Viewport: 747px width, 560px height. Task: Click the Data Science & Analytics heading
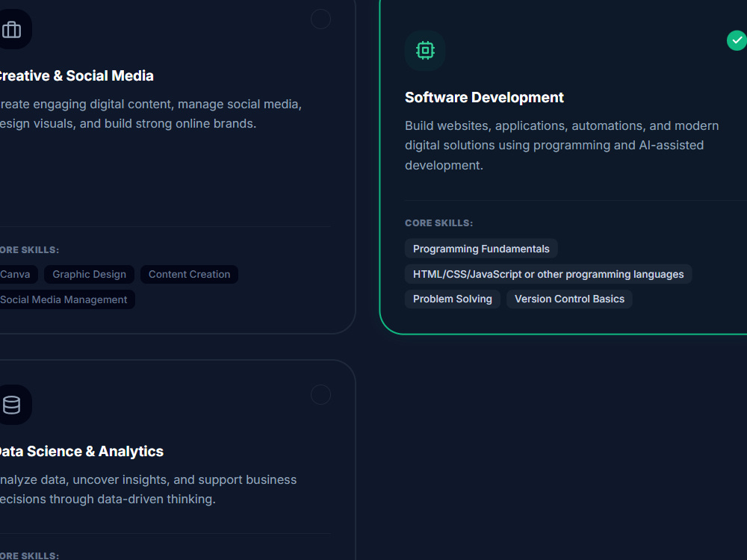tap(81, 452)
